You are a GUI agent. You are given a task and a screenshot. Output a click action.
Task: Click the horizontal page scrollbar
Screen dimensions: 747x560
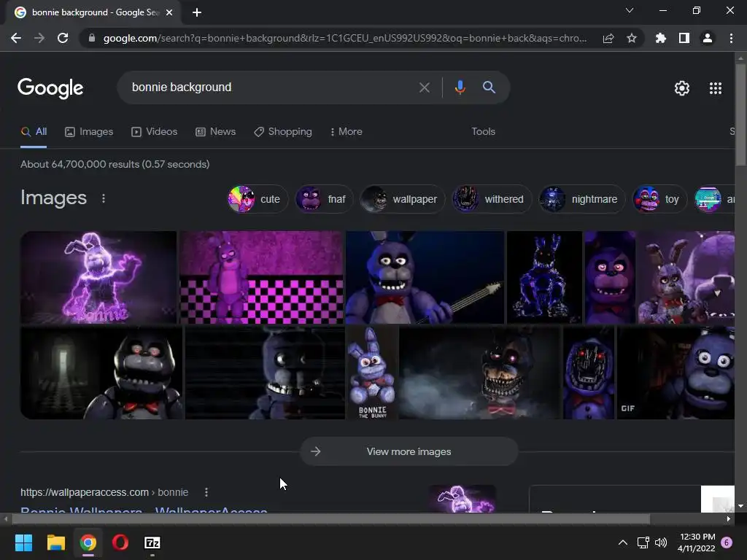pyautogui.click(x=330, y=519)
